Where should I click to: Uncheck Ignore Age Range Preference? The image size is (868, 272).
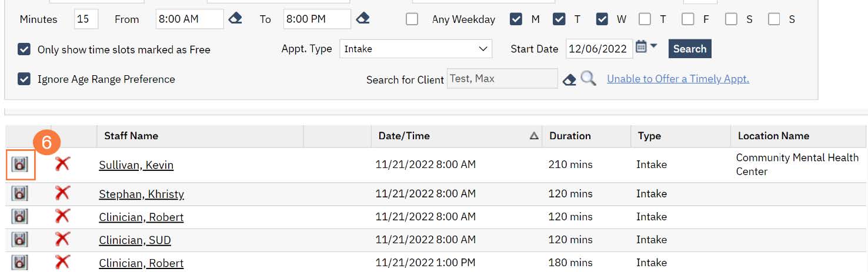(x=24, y=79)
